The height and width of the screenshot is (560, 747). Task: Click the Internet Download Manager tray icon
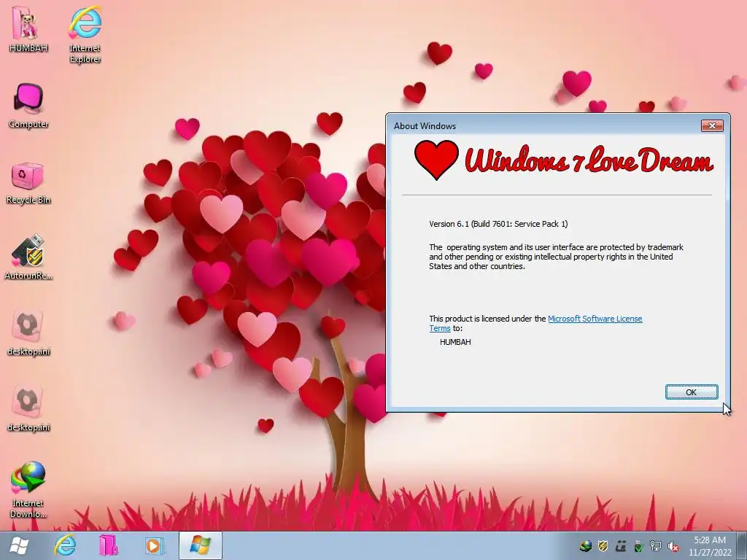tap(586, 546)
